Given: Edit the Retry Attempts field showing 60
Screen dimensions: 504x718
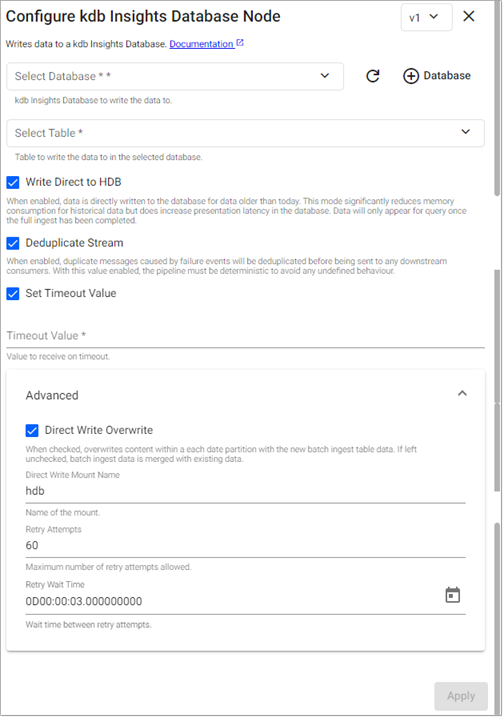Looking at the screenshot, I should tap(245, 545).
